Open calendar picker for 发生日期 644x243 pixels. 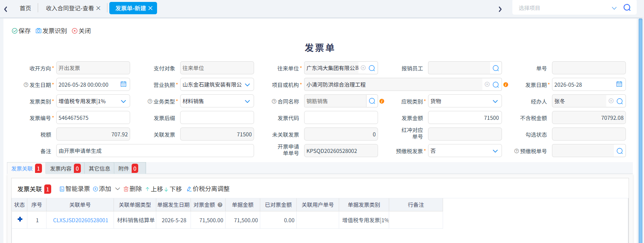pyautogui.click(x=124, y=84)
